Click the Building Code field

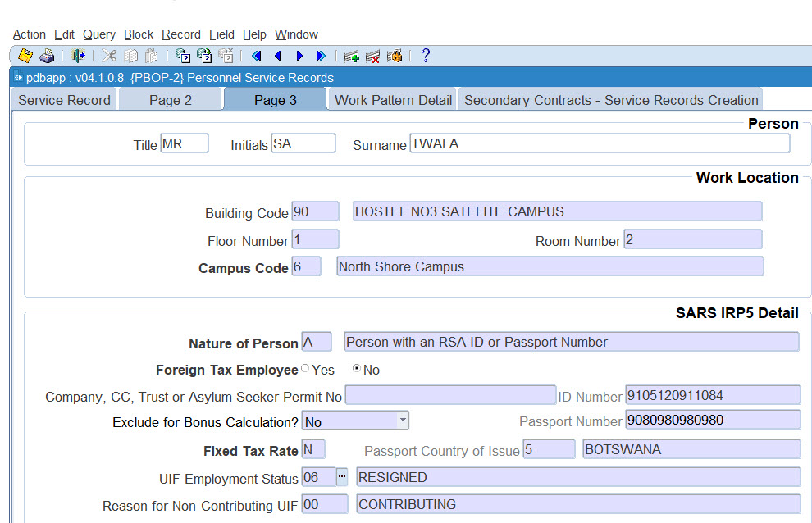pos(315,212)
